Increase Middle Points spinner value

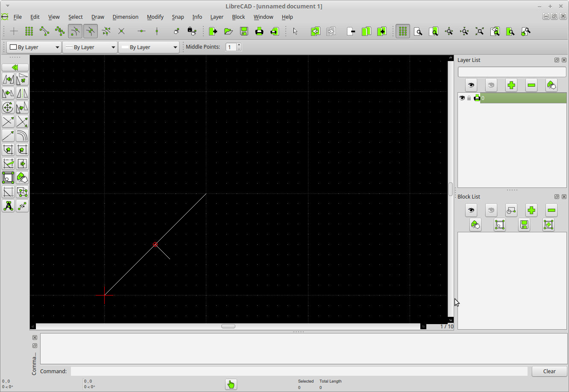coord(239,45)
